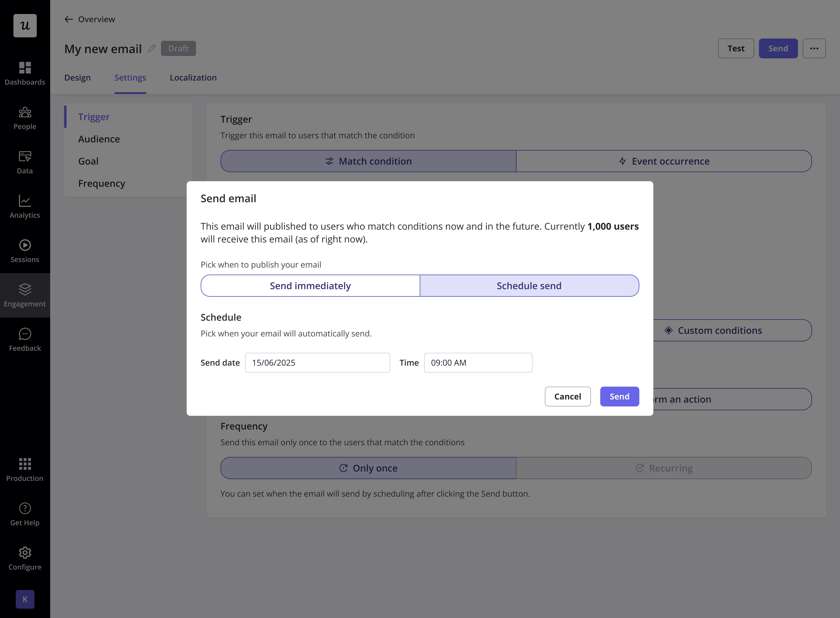The height and width of the screenshot is (618, 840).
Task: Click the Test button
Action: point(736,48)
